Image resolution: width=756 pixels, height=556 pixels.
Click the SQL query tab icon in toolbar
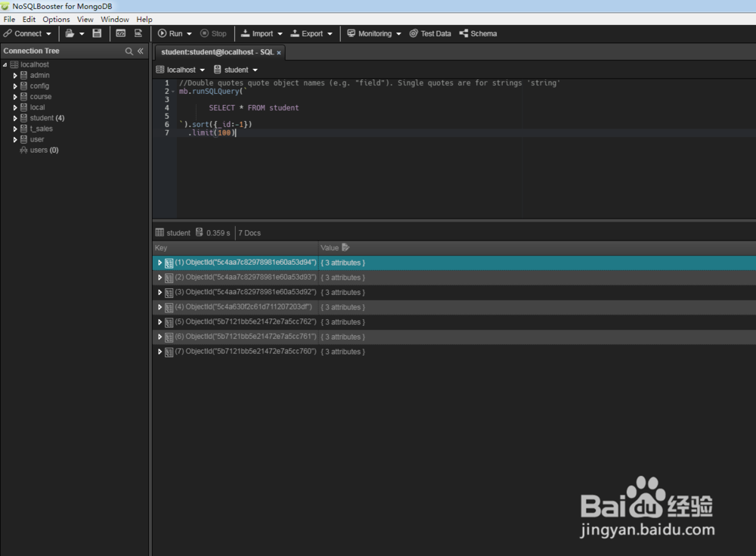point(138,33)
